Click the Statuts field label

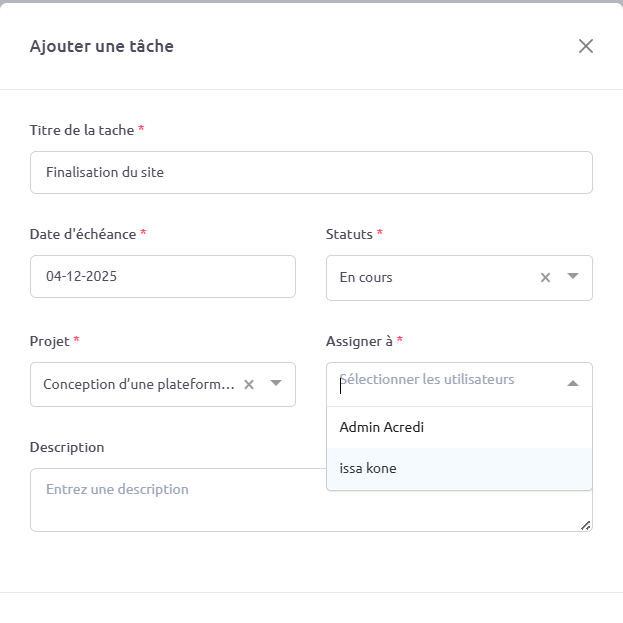[x=349, y=234]
